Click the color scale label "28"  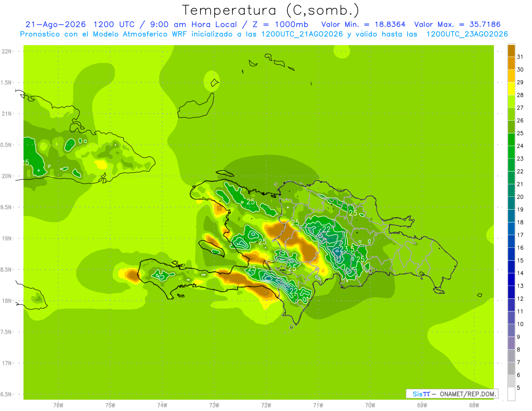pos(520,95)
